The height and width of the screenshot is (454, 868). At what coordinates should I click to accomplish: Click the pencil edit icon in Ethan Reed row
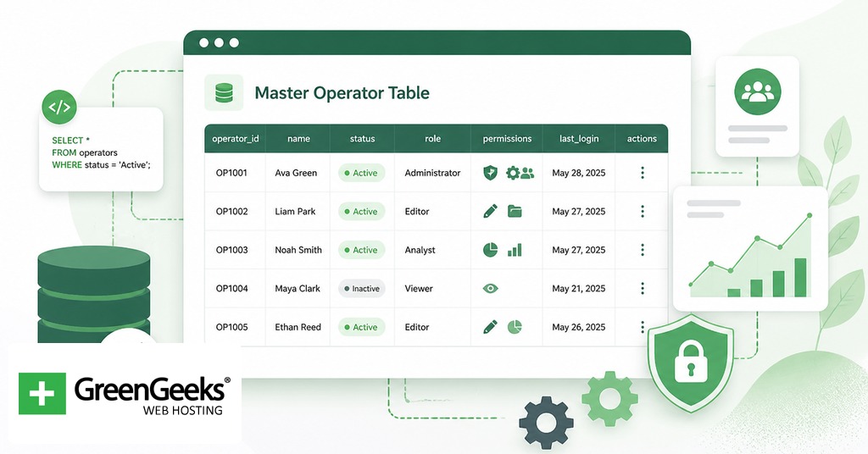(x=491, y=327)
